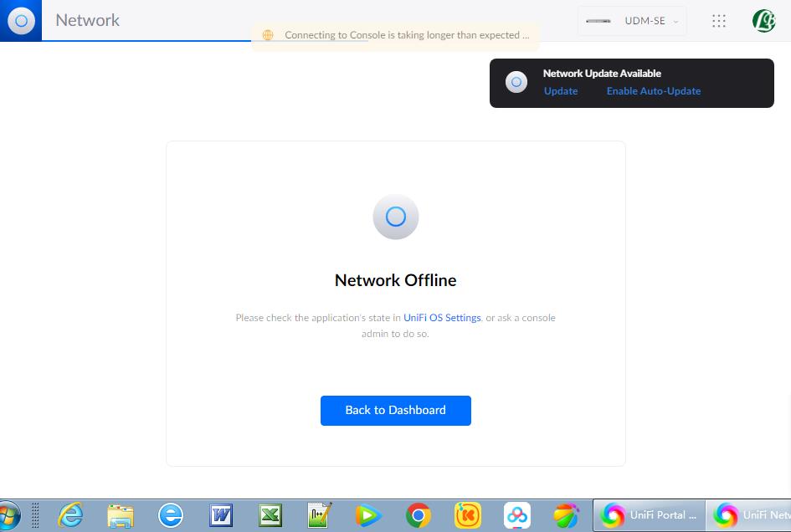
Task: Open the UDM-SE console selector dropdown
Action: click(x=632, y=21)
